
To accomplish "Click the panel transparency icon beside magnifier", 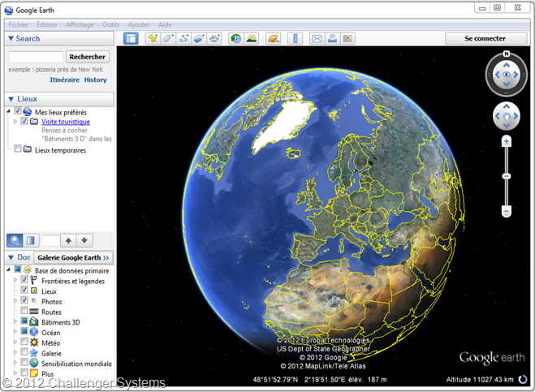I will [x=31, y=240].
